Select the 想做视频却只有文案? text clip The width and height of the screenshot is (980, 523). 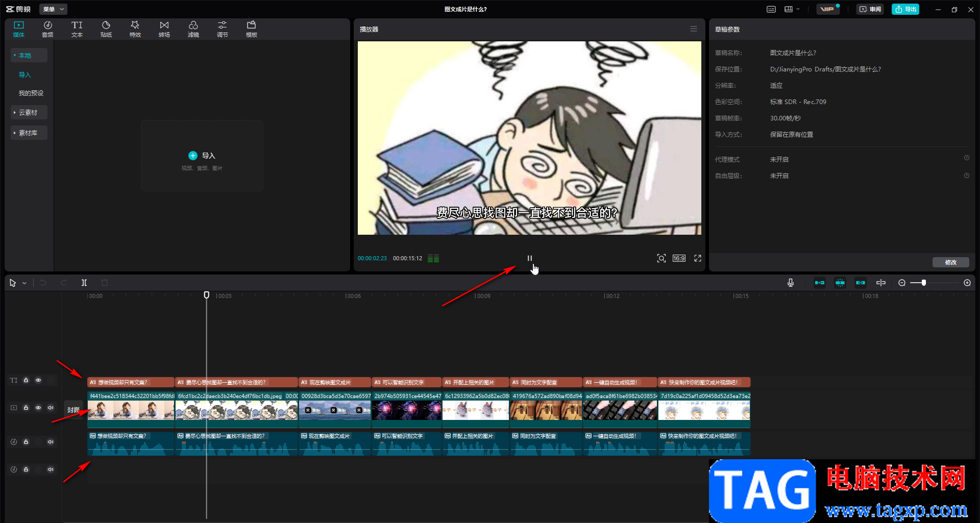coord(131,382)
